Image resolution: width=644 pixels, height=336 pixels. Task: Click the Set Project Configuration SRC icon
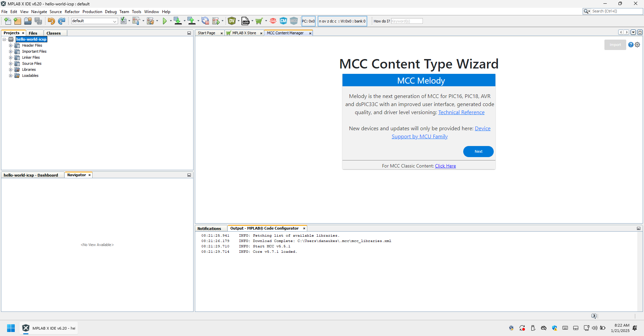(x=124, y=21)
